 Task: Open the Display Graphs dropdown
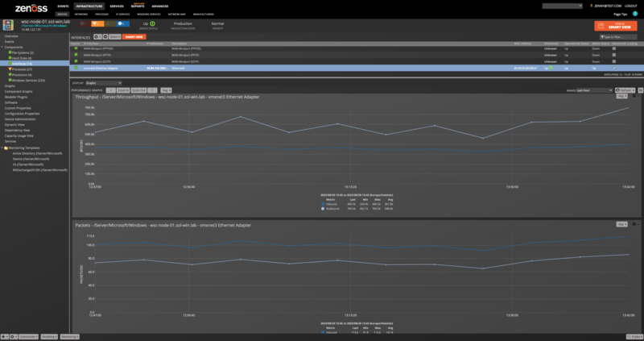(104, 83)
